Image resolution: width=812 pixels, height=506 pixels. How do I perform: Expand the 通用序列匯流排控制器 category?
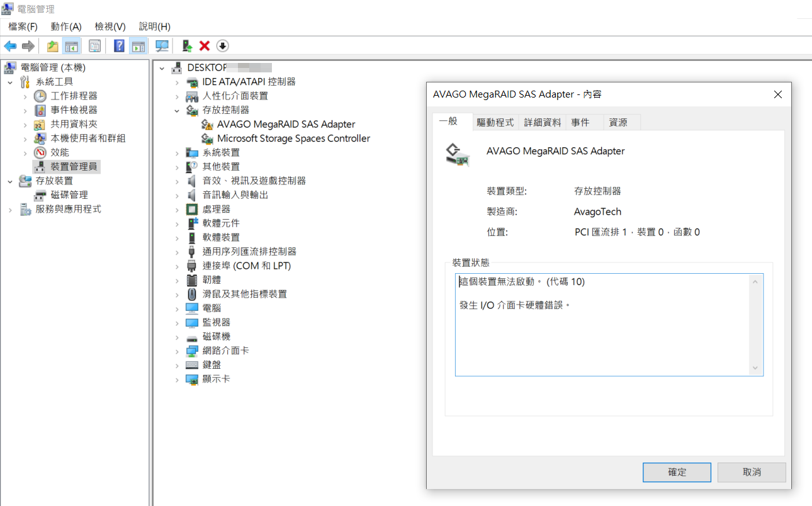[178, 252]
